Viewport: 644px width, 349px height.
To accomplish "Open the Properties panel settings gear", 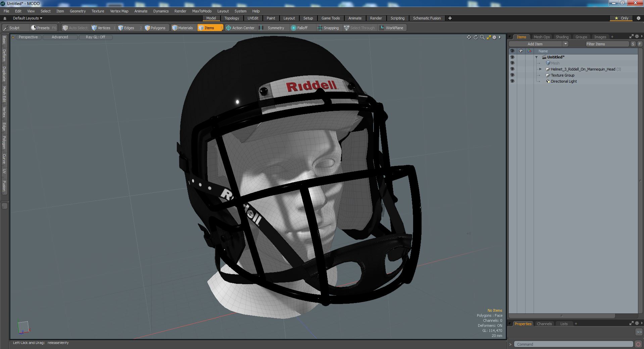I will (x=637, y=323).
